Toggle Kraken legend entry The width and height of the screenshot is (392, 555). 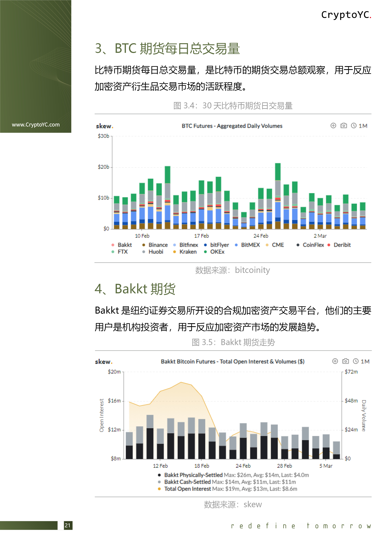185,252
